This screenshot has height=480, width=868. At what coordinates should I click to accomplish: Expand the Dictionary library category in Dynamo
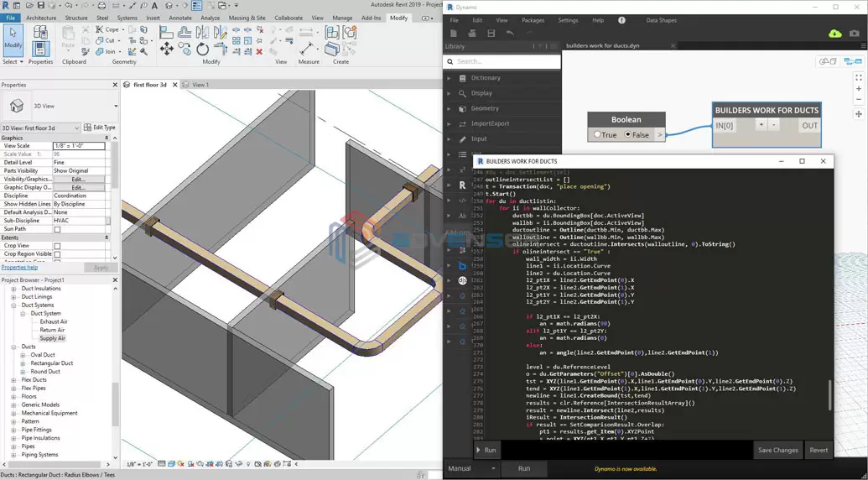tap(449, 78)
